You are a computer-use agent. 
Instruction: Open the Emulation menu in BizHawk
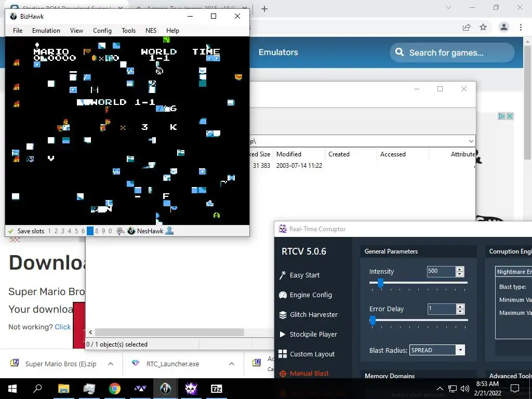tap(46, 31)
